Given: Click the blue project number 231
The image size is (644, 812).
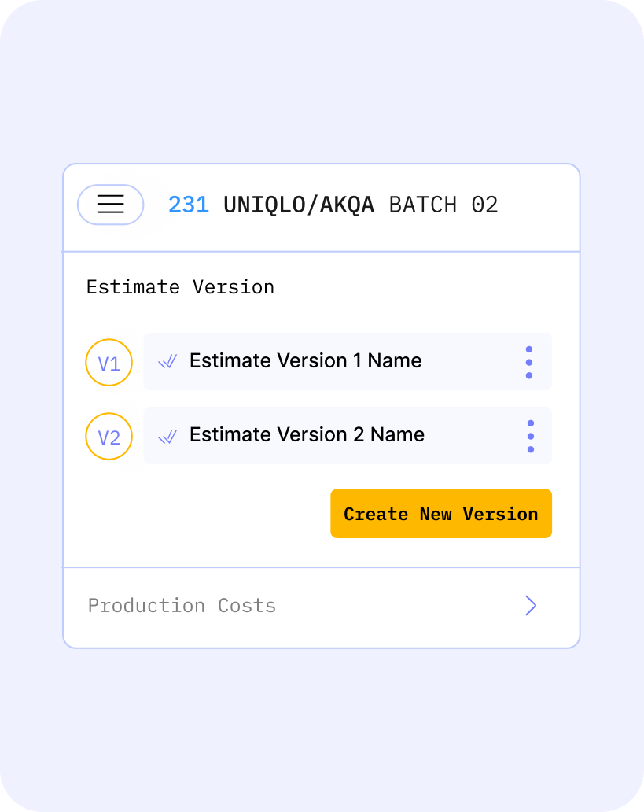Looking at the screenshot, I should (189, 205).
